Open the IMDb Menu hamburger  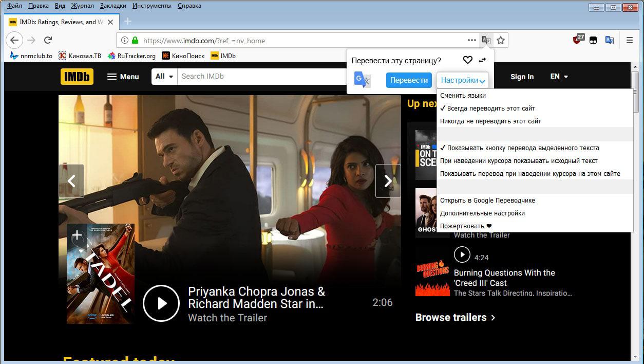[123, 76]
